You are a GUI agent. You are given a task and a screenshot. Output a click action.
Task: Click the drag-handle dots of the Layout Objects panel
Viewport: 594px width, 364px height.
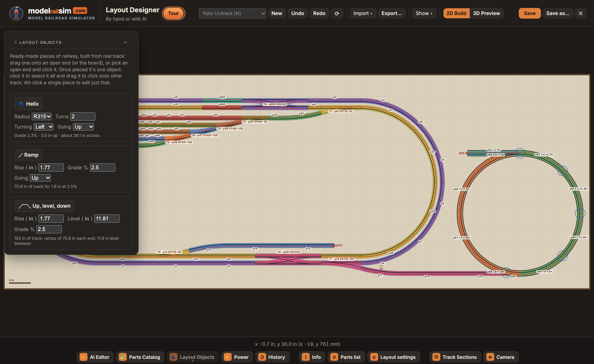point(15,42)
